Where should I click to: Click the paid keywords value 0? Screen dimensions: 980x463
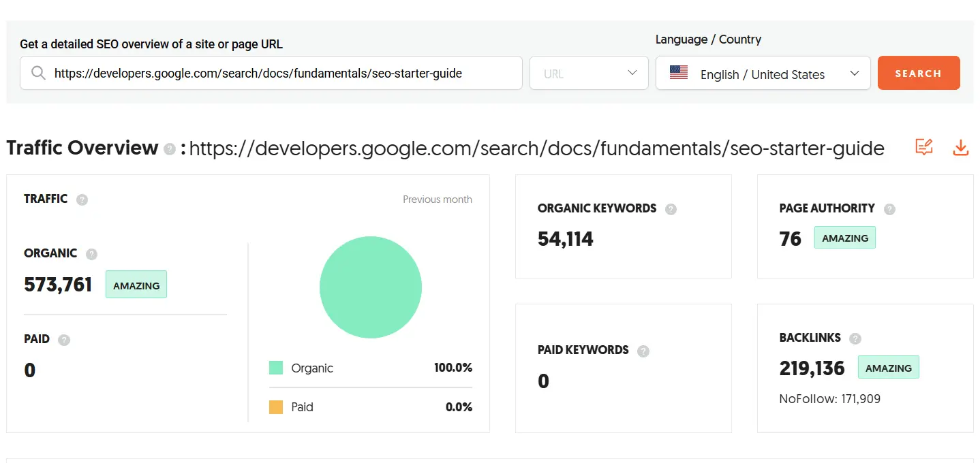click(543, 381)
